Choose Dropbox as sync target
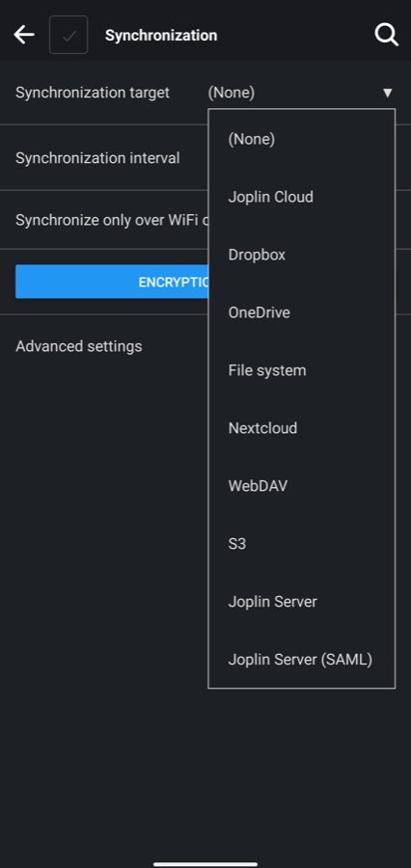 (301, 255)
